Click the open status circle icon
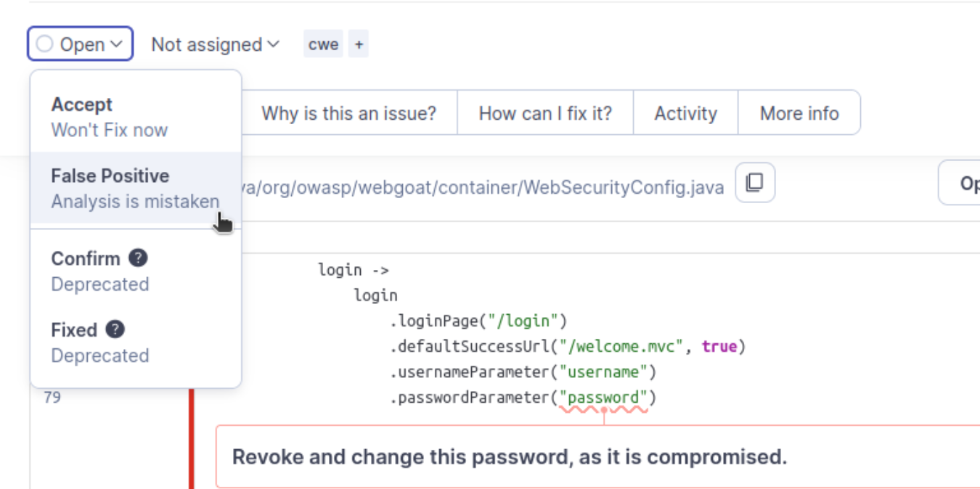 click(45, 44)
